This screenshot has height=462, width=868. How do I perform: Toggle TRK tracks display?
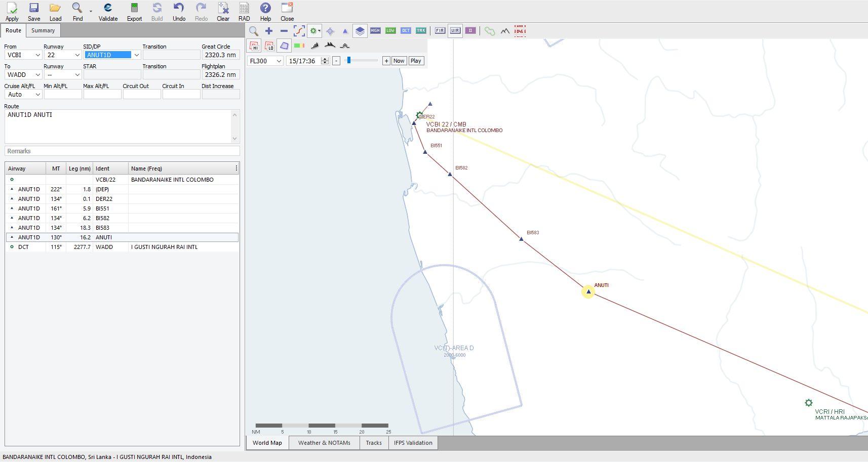[421, 31]
